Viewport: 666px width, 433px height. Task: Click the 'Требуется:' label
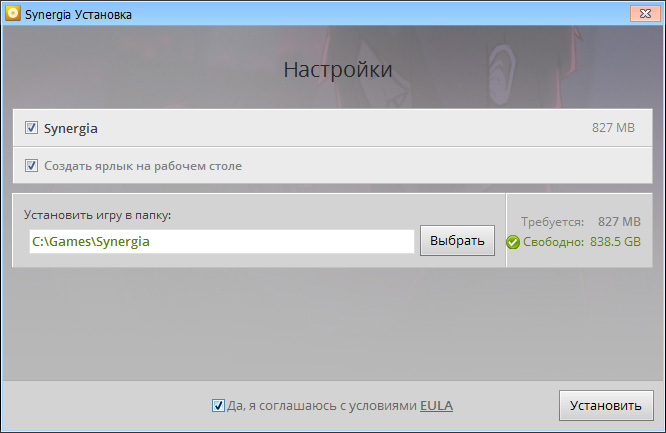pyautogui.click(x=552, y=222)
